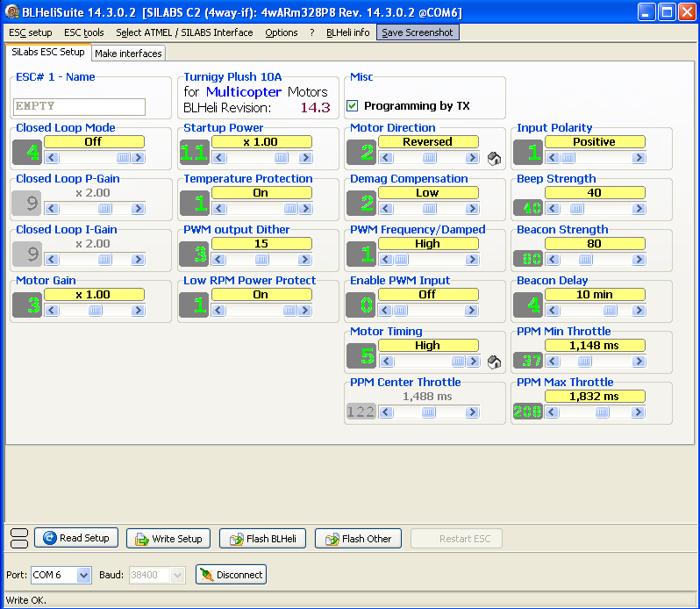Click right arrow of PPM Min Throttle slider
700x609 pixels.
coord(639,362)
